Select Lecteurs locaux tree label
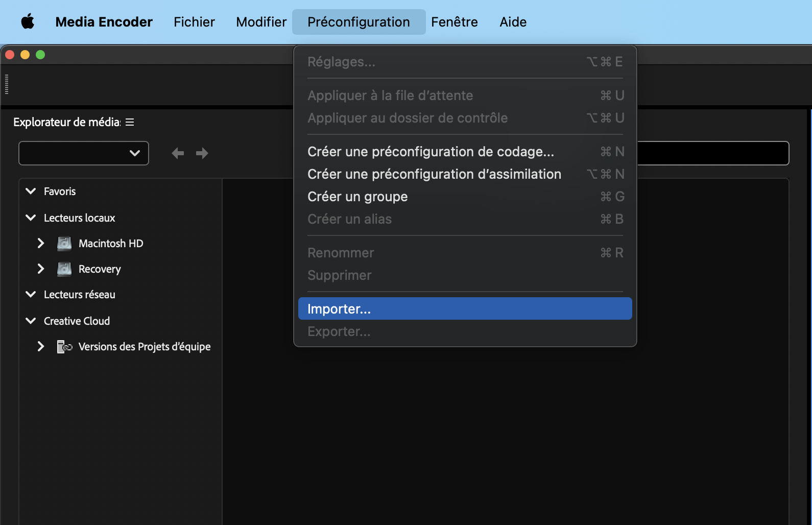The height and width of the screenshot is (525, 812). pos(80,218)
